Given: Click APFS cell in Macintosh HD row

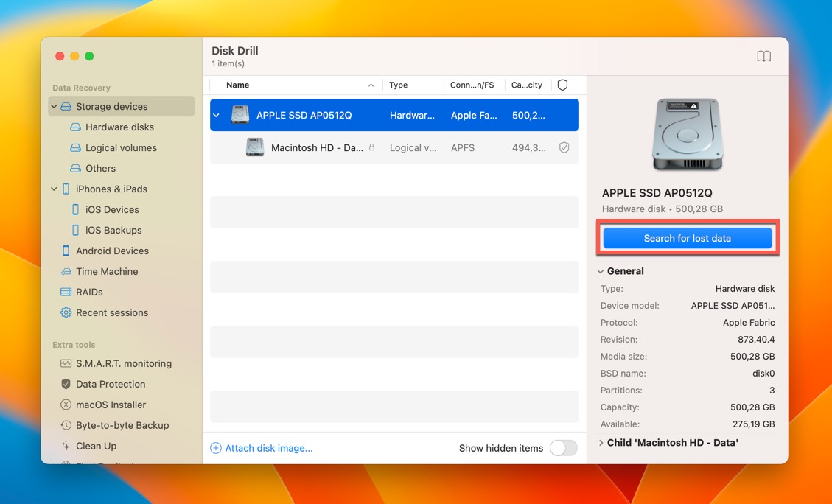Looking at the screenshot, I should pyautogui.click(x=463, y=147).
